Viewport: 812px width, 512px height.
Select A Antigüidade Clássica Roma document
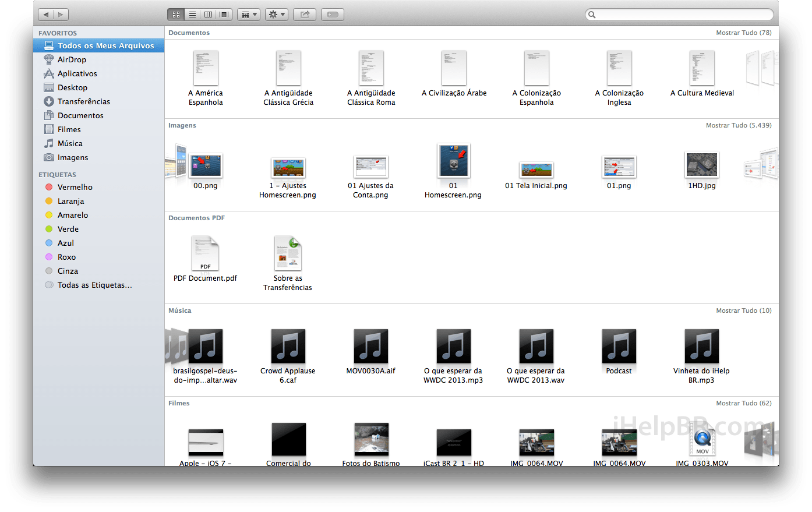point(371,77)
